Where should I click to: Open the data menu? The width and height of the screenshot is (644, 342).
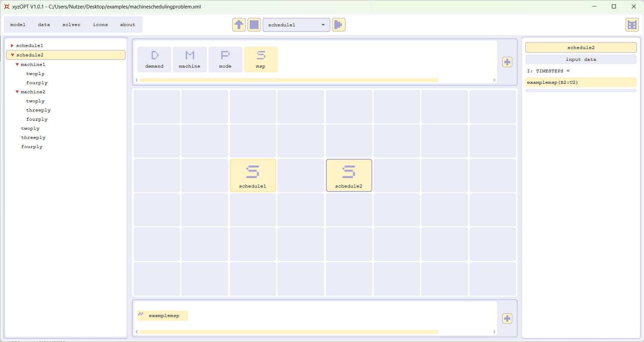point(44,25)
